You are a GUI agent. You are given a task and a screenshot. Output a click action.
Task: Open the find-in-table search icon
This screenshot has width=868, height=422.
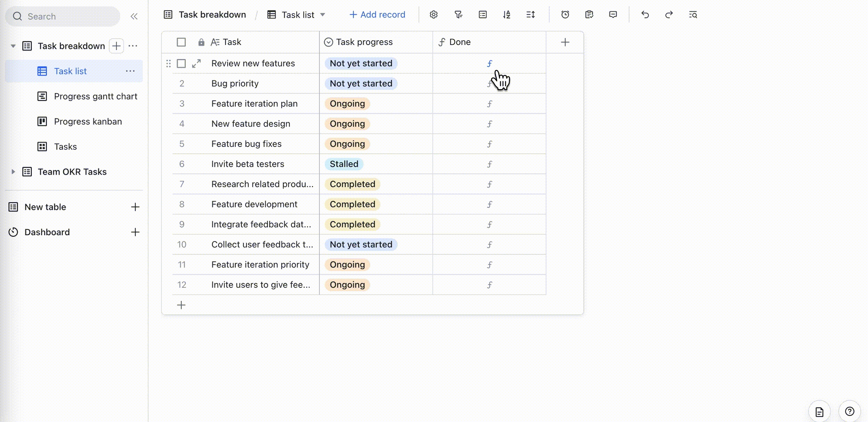(x=693, y=15)
